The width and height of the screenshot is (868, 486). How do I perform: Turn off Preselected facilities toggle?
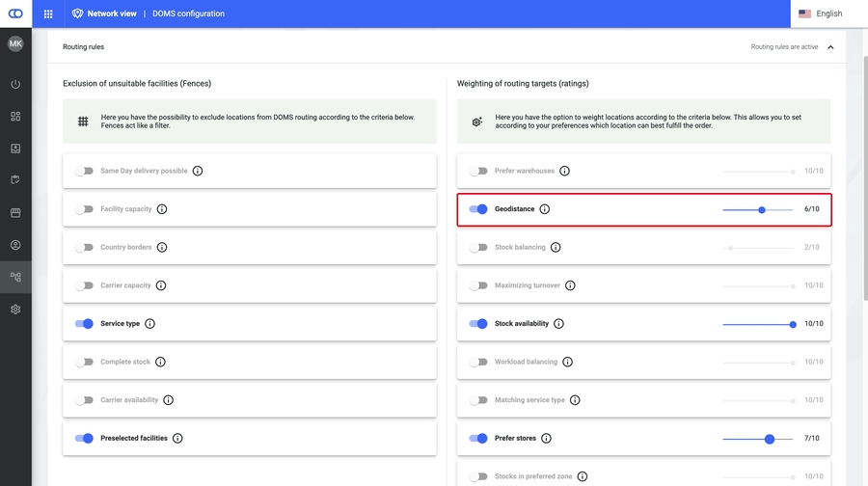click(85, 439)
